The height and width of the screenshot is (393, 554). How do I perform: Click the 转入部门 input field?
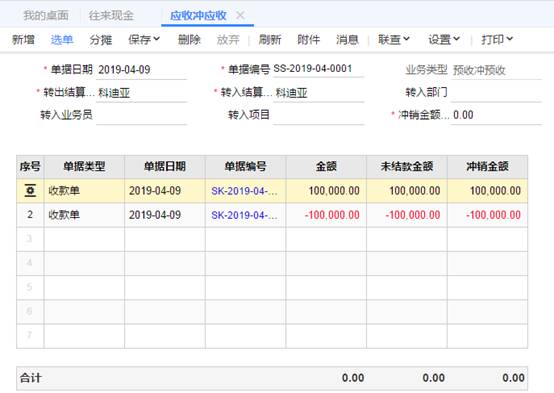pos(496,93)
